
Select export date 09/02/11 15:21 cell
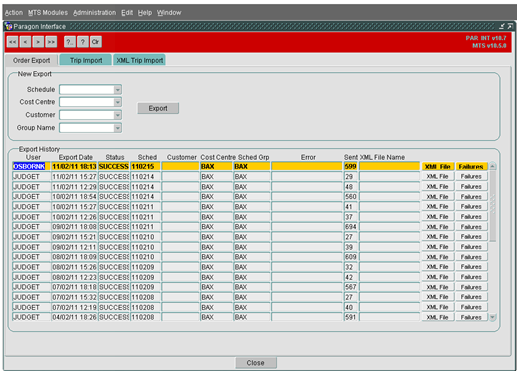coord(74,237)
